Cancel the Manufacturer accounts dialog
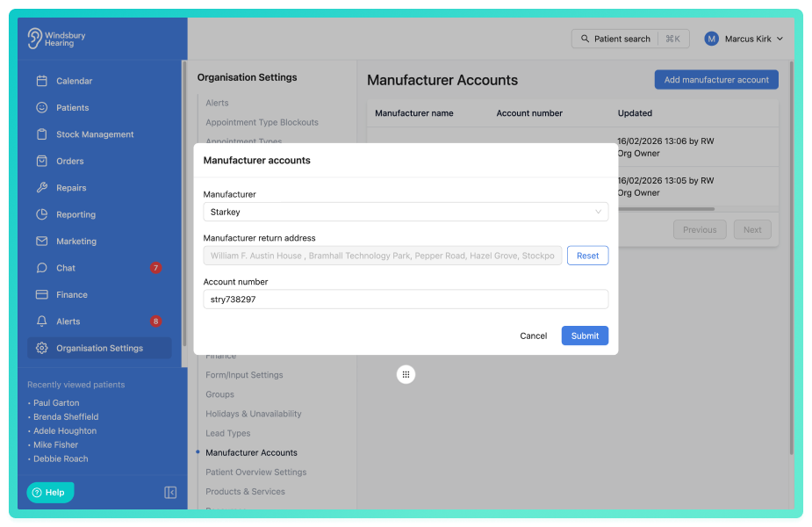The image size is (812, 527). (534, 336)
